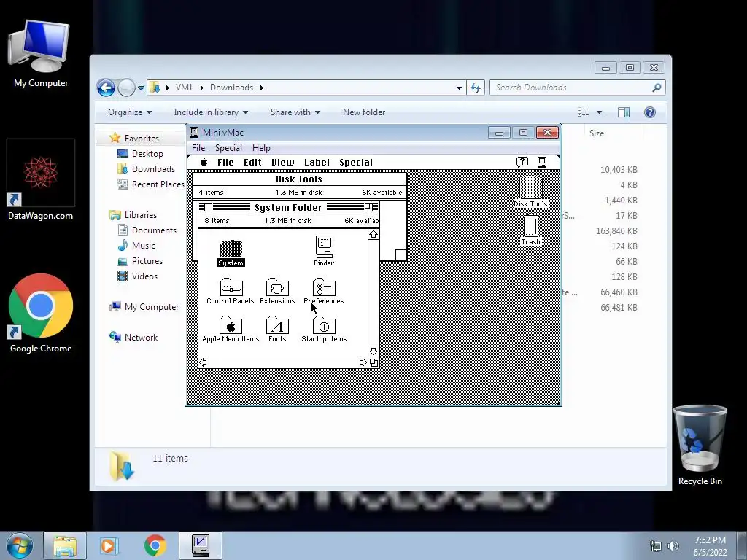747x560 pixels.
Task: Expand the view options dropdown arrow
Action: pos(599,112)
